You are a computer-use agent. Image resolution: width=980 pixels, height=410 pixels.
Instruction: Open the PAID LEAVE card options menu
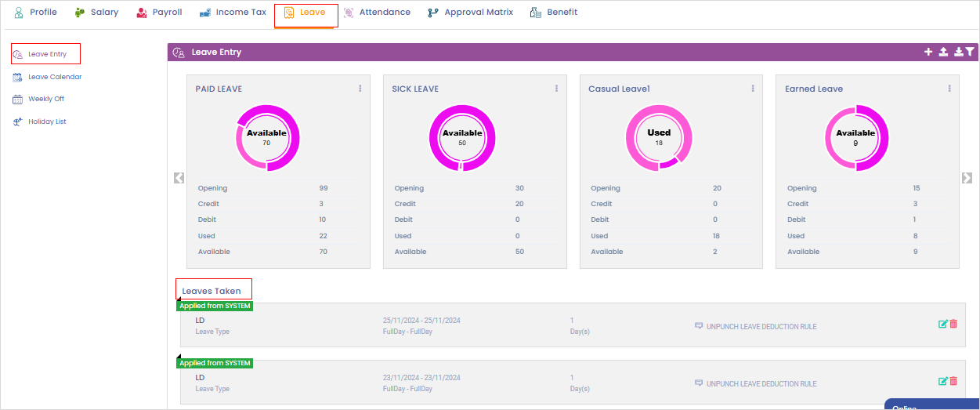360,89
